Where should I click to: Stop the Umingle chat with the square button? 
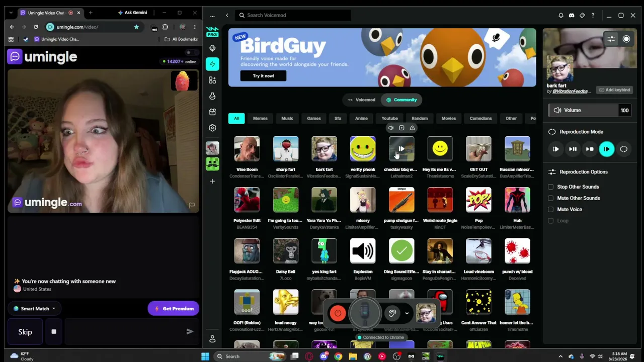(x=54, y=332)
